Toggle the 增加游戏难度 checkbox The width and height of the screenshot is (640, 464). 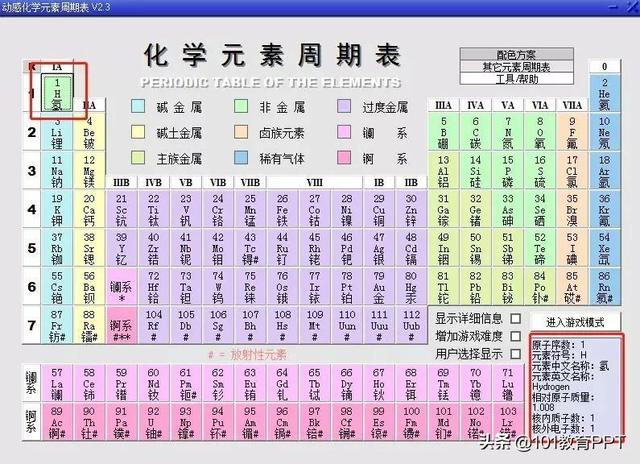(x=516, y=336)
